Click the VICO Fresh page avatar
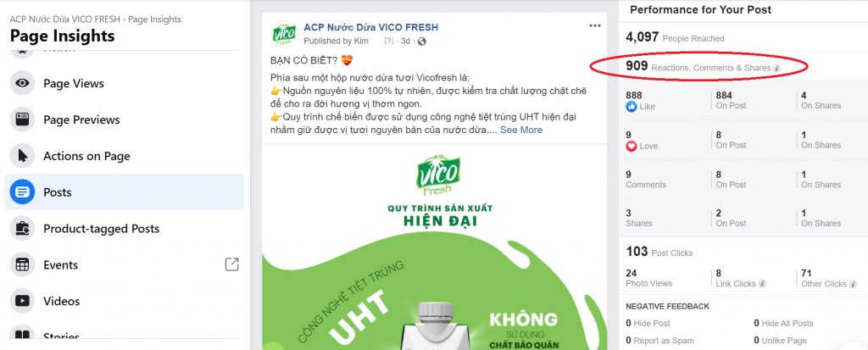The image size is (868, 350). 285,35
